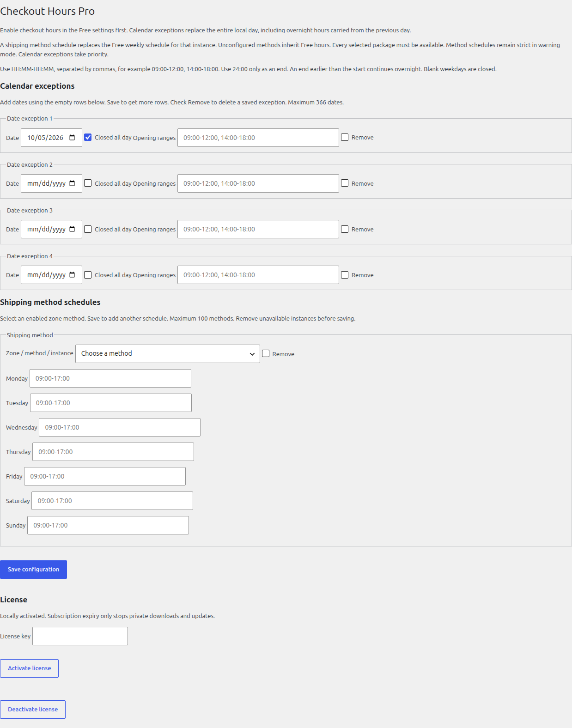The width and height of the screenshot is (572, 728).
Task: Focus Opening ranges field for Date exception 3
Action: point(258,229)
